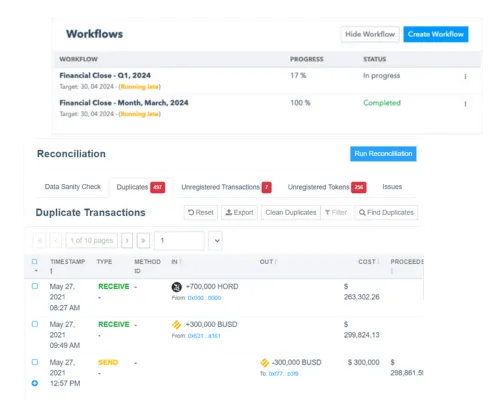The height and width of the screenshot is (400, 500).
Task: Click the HORD token icon
Action: point(177,287)
